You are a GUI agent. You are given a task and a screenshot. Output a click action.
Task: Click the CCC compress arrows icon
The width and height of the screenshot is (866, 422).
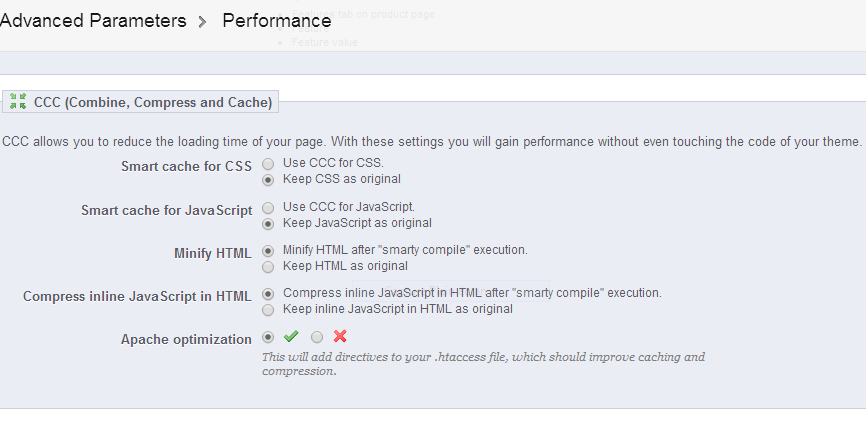point(18,101)
